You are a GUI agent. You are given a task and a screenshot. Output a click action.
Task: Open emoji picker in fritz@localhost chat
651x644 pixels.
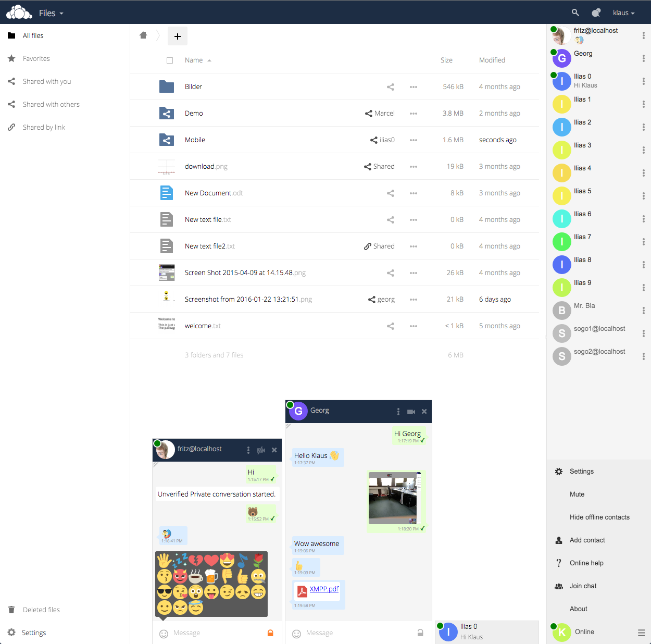[163, 633]
